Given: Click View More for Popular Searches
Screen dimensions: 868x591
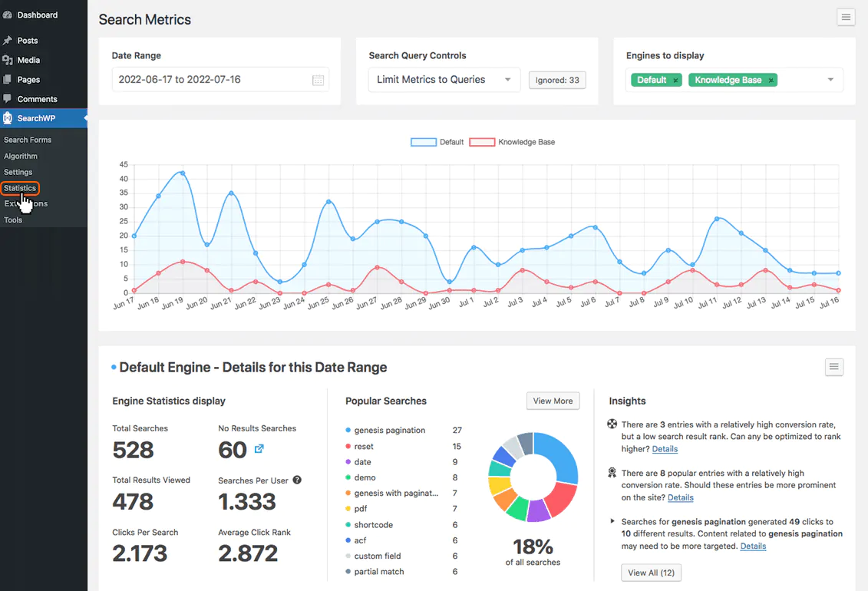Looking at the screenshot, I should click(553, 401).
